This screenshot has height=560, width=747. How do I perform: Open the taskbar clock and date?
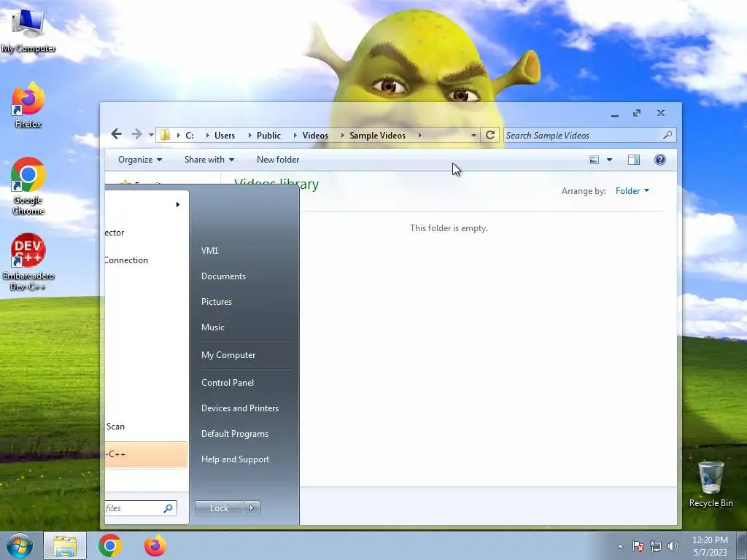710,546
